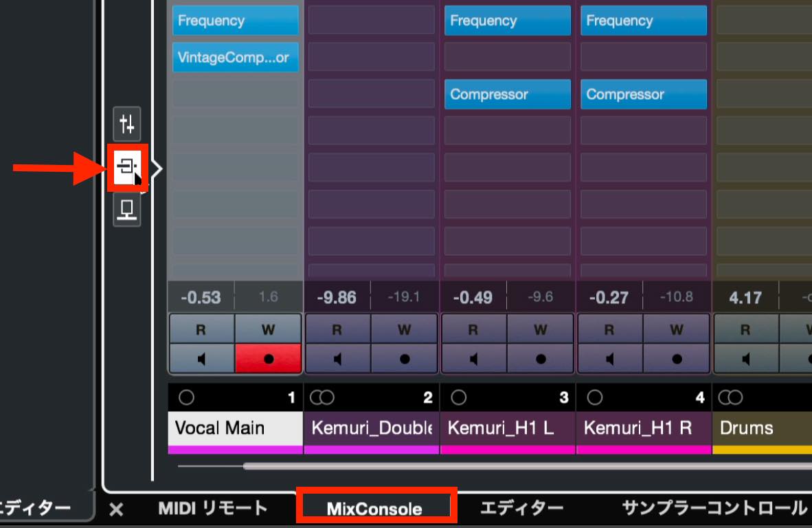
Task: Toggle Read automation on Vocal Main
Action: click(202, 329)
